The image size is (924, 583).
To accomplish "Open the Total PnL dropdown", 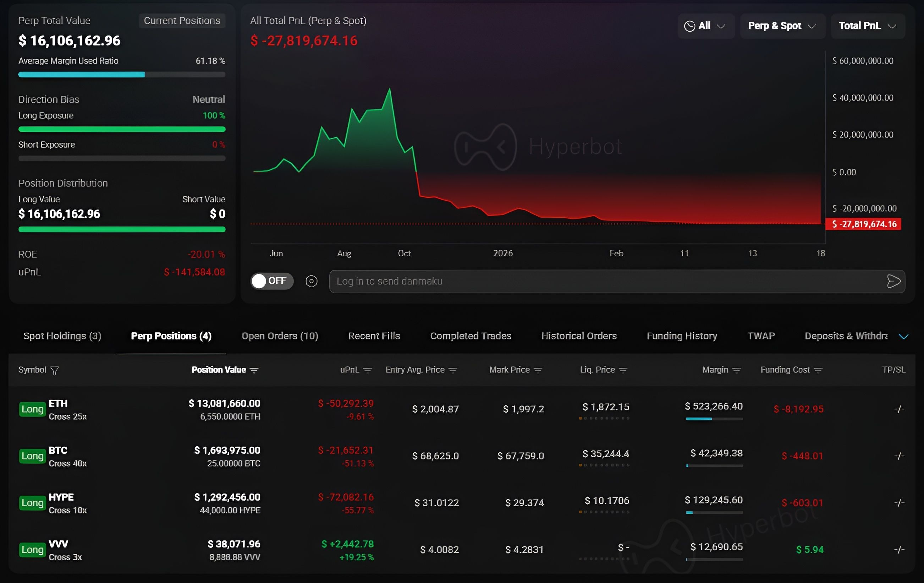I will tap(868, 26).
